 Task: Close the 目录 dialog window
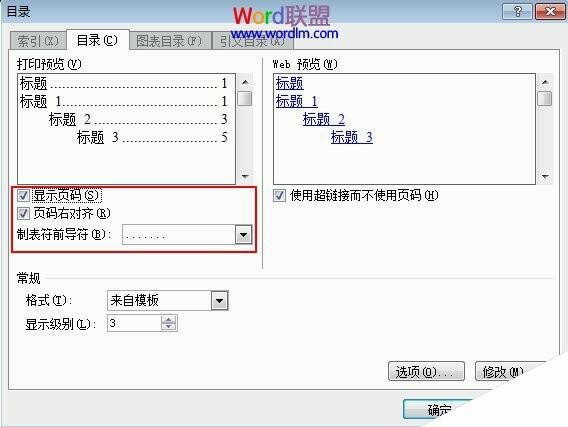point(550,12)
